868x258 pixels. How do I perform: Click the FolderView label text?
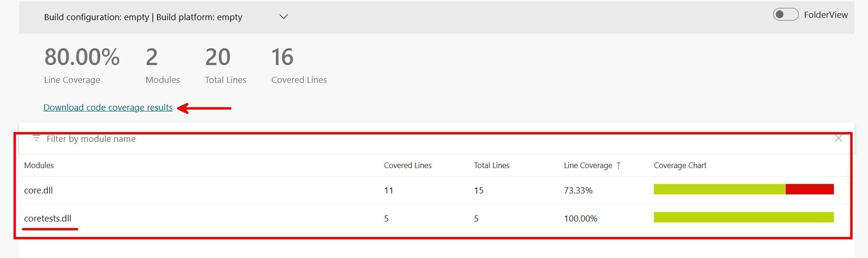pos(825,15)
